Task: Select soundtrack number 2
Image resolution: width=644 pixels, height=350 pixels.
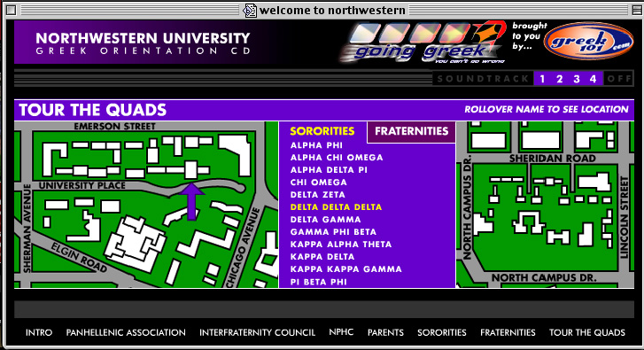Action: [559, 79]
